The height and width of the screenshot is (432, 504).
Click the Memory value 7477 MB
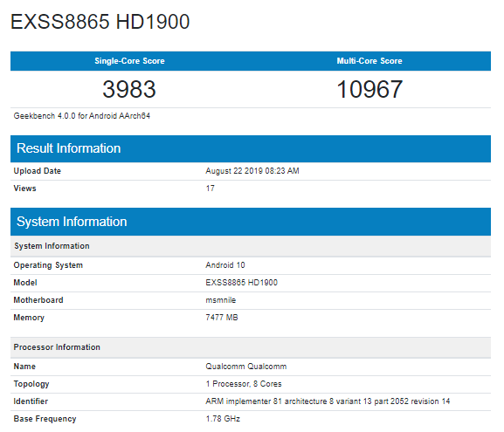pos(222,318)
